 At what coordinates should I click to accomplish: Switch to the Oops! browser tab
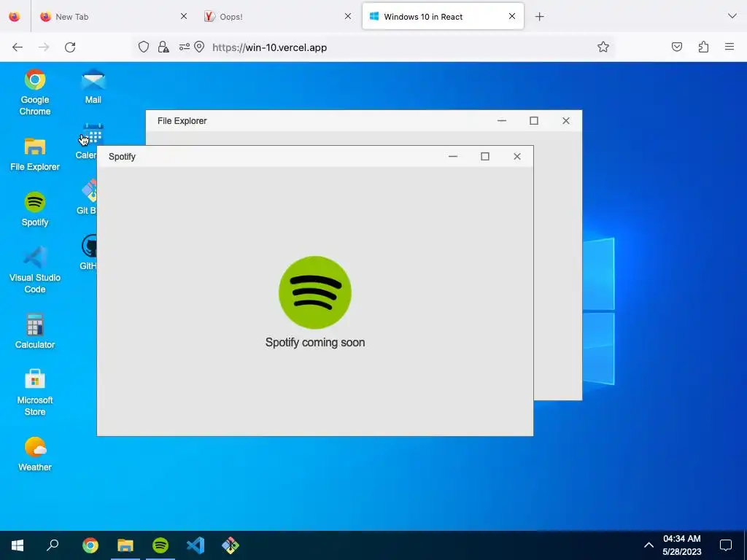(x=279, y=17)
